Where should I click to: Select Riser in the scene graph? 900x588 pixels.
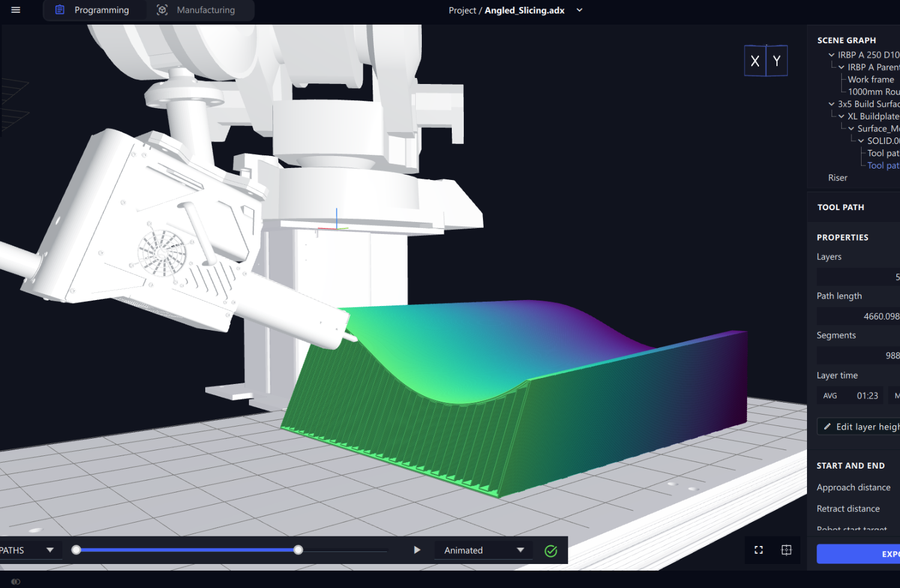pos(838,178)
